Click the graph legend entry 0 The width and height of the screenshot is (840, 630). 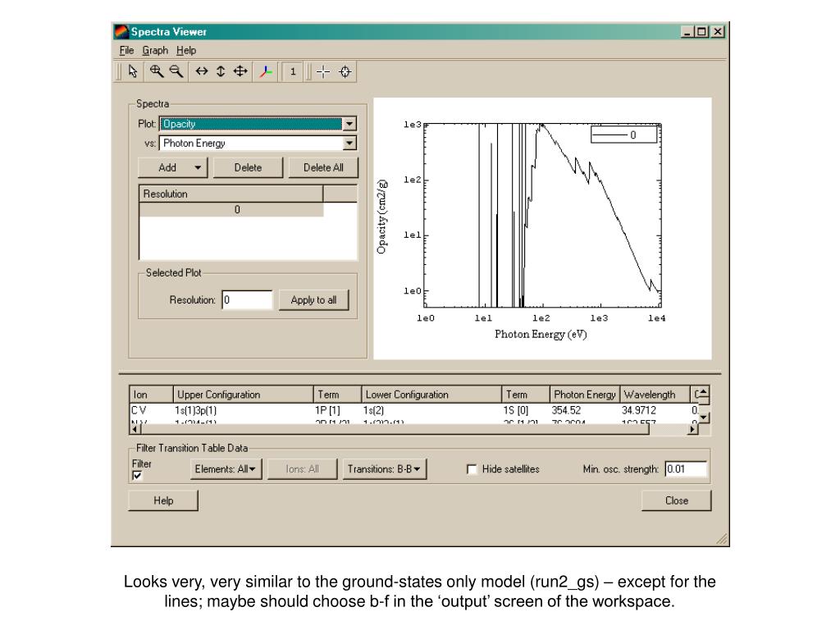[623, 135]
